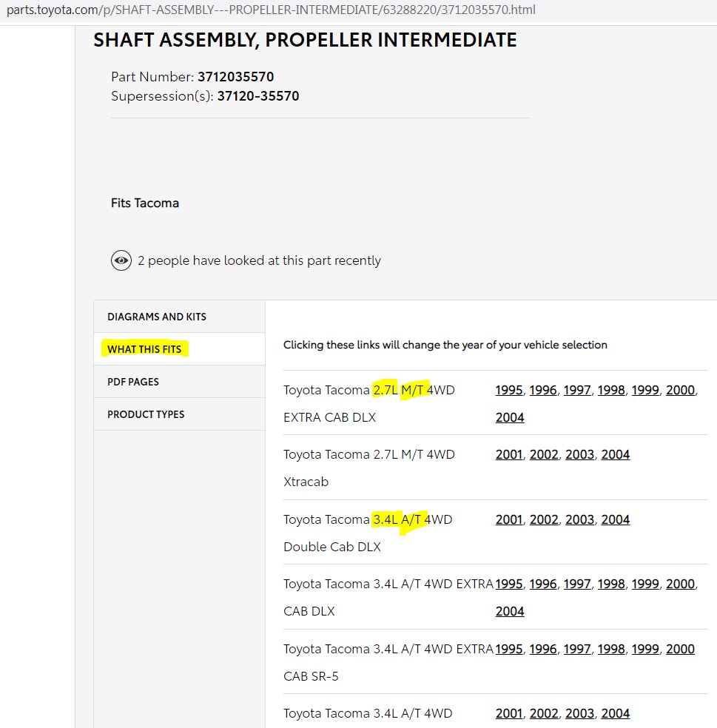
Task: Click the page URL in address bar
Action: pos(271,10)
